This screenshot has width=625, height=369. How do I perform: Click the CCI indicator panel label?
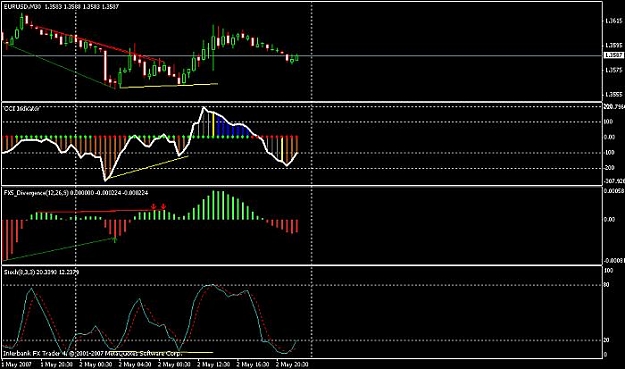(22, 108)
